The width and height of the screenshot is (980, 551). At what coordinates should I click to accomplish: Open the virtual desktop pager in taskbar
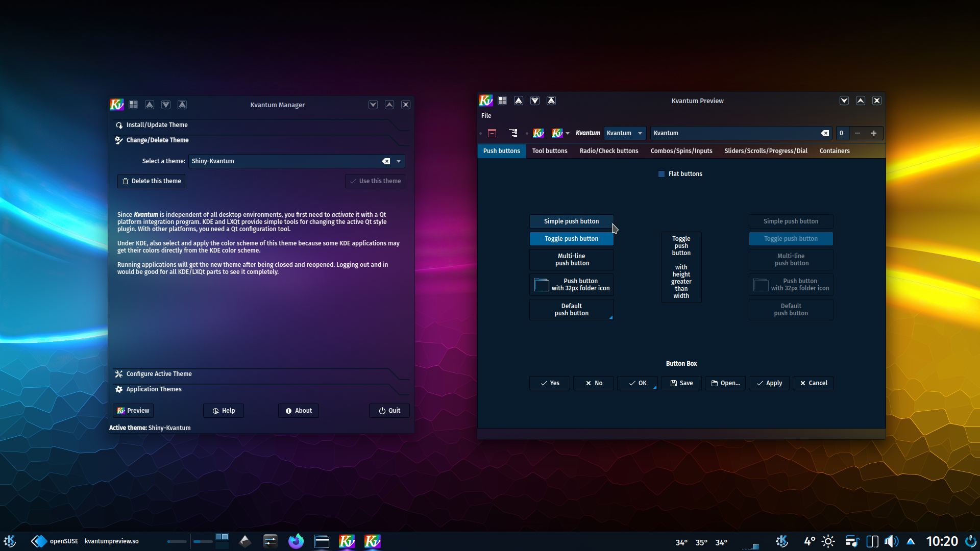222,541
